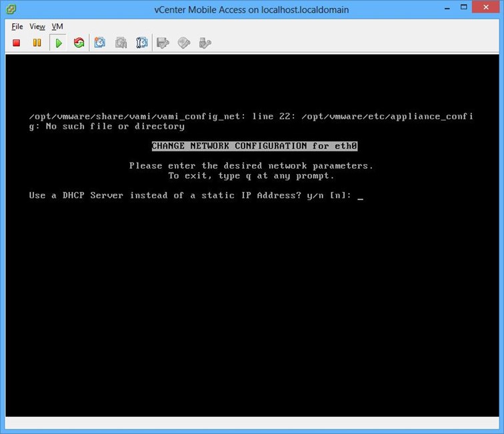Reset the virtual machine using the reset icon

tap(79, 43)
